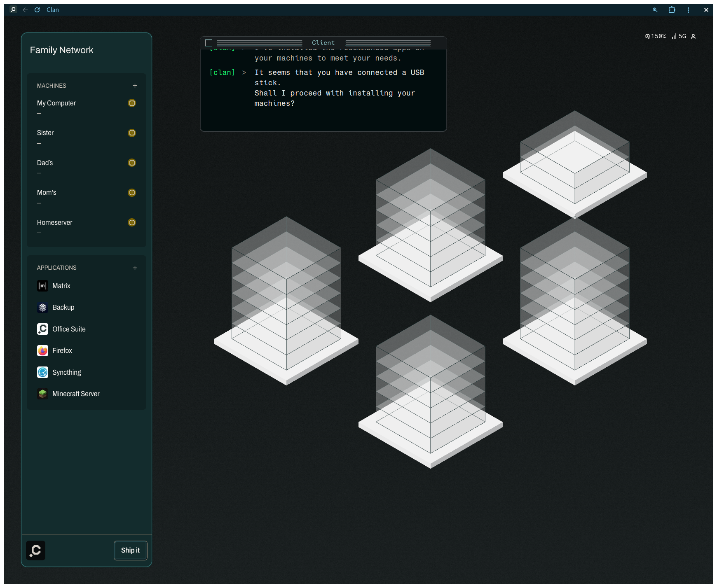The image size is (717, 588).
Task: Open the Office Suite icon
Action: [42, 329]
